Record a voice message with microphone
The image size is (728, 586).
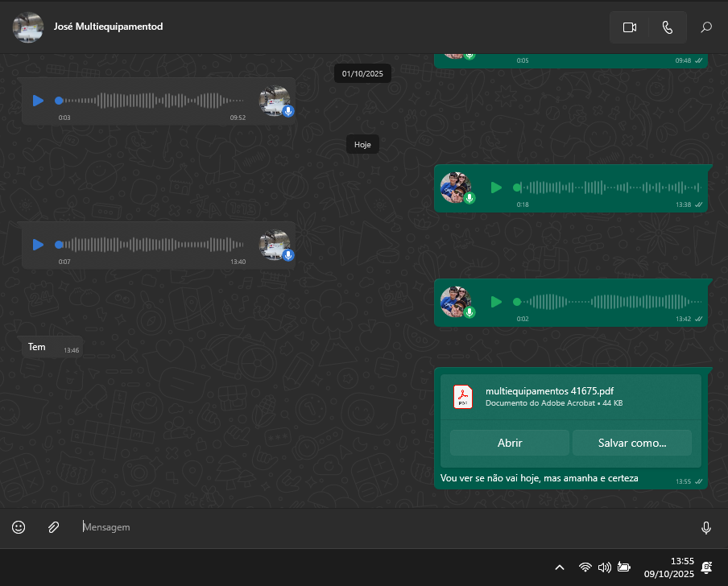(x=706, y=527)
